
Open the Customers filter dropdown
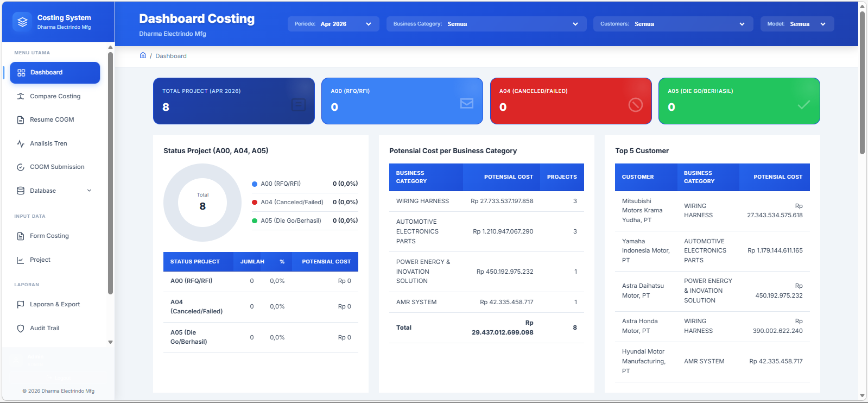[x=673, y=24]
